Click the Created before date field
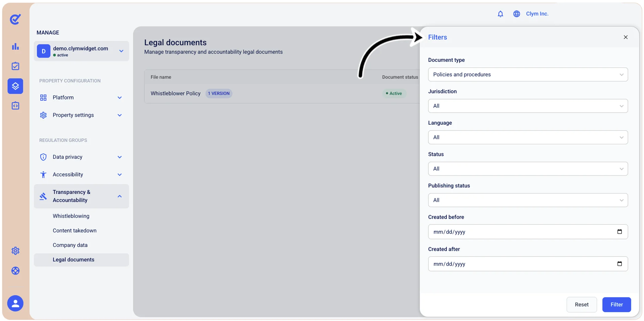This screenshot has height=321, width=644. [x=528, y=232]
